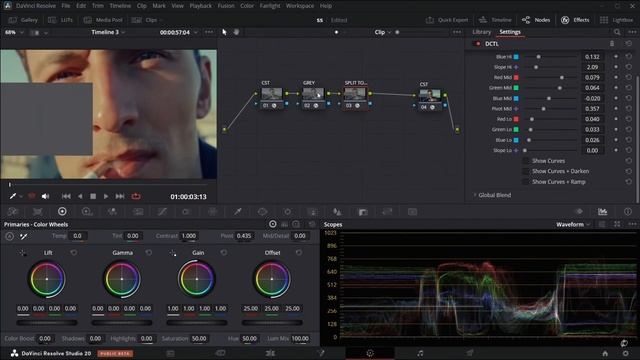This screenshot has height=360, width=640.
Task: Open the Fairlight menu
Action: pyautogui.click(x=270, y=6)
